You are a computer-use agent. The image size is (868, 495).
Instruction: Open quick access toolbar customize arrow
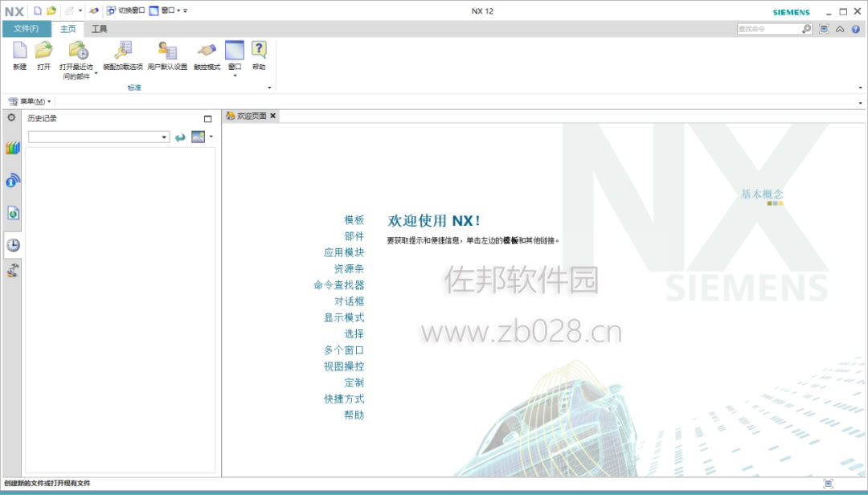tap(186, 10)
